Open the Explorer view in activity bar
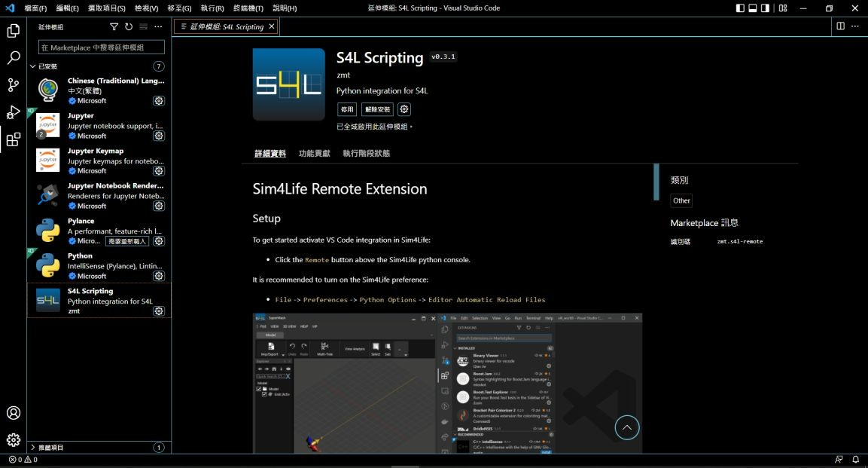Screen dimensions: 868x468 pyautogui.click(x=14, y=31)
